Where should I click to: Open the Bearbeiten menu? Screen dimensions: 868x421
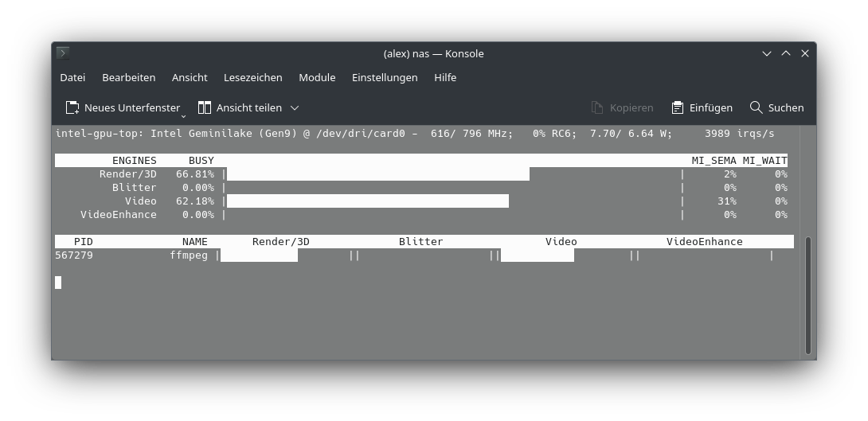(x=128, y=77)
